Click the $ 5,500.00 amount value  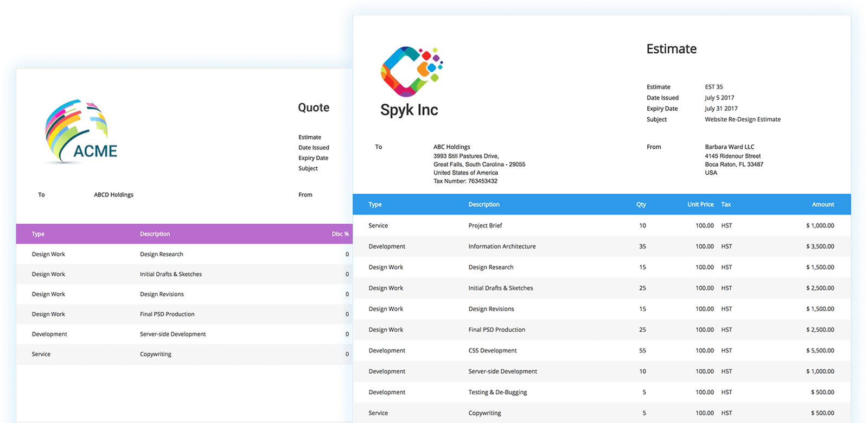pyautogui.click(x=820, y=351)
